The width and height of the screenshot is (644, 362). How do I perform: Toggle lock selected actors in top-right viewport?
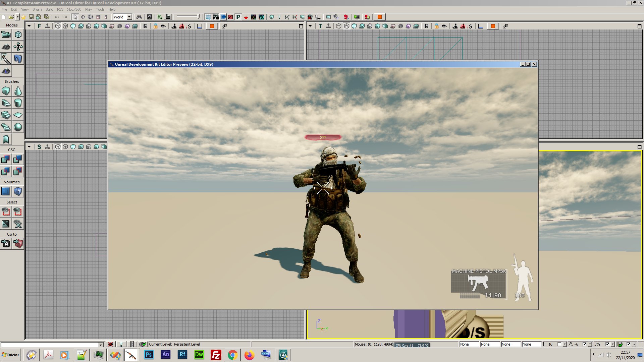click(x=436, y=26)
